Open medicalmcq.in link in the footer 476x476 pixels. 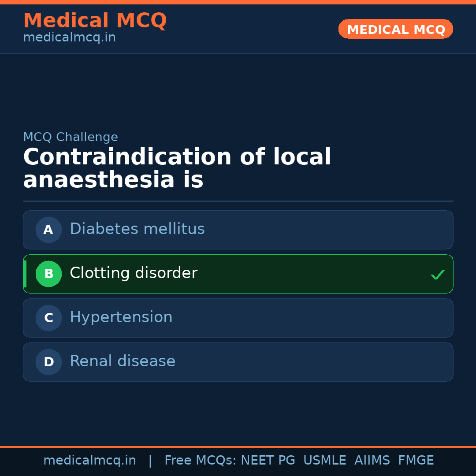pos(89,461)
